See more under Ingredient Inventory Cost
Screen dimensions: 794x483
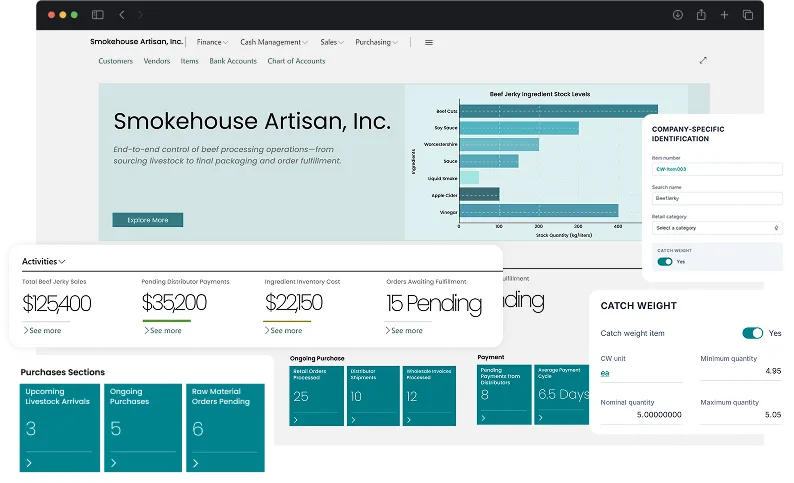[283, 331]
